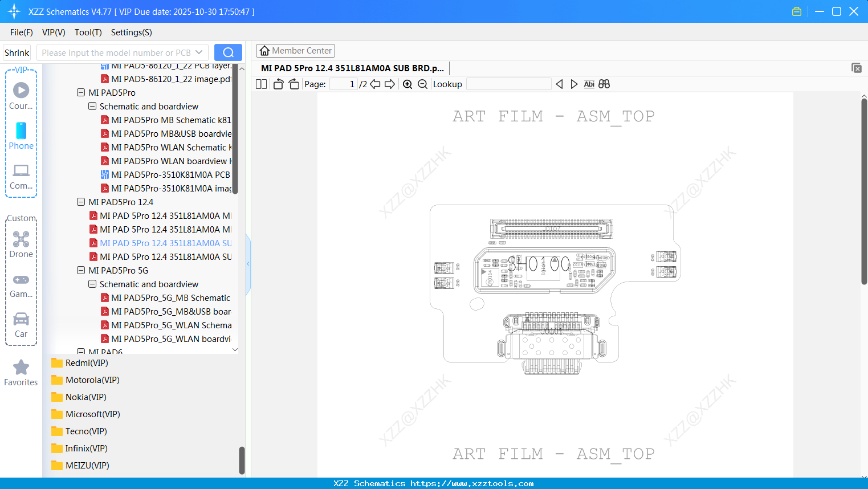Click the document viewer vertical scrollbar
This screenshot has height=489, width=868.
pos(864,191)
